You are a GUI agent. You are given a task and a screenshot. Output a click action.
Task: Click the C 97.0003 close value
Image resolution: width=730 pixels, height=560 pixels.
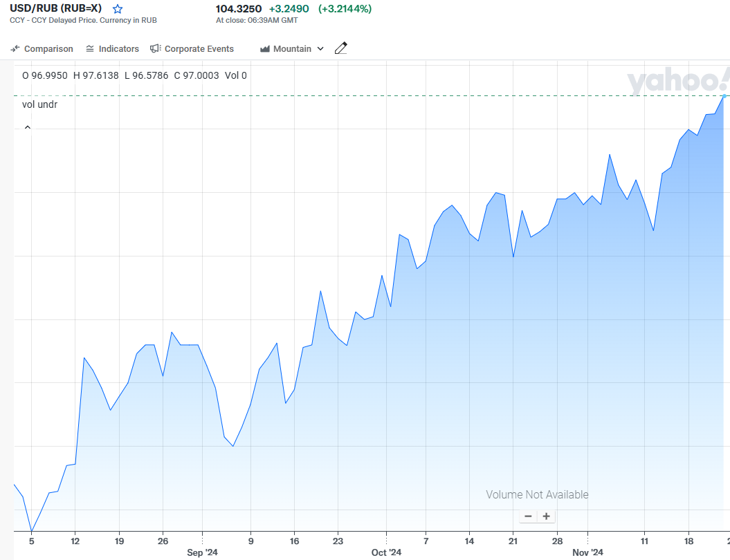point(197,75)
